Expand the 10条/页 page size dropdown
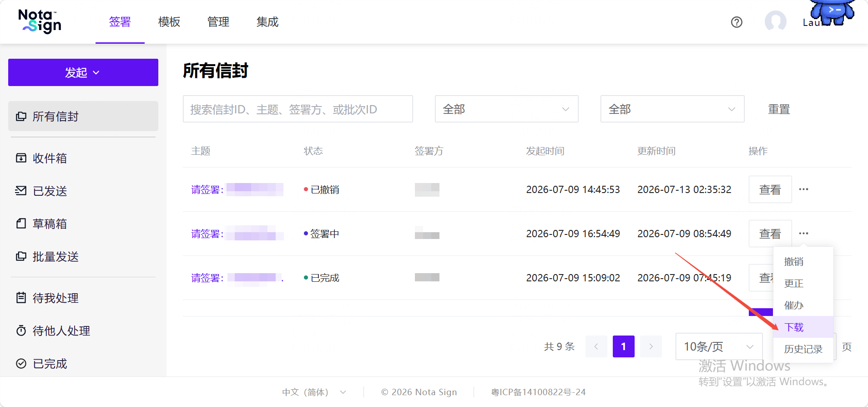Screen dimensions: 868x407 click(x=719, y=346)
